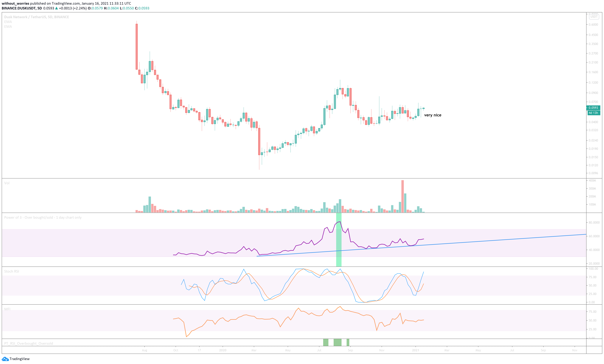The image size is (604, 364).
Task: Click the green highlighted zone in RSI pane
Action: pyautogui.click(x=339, y=240)
